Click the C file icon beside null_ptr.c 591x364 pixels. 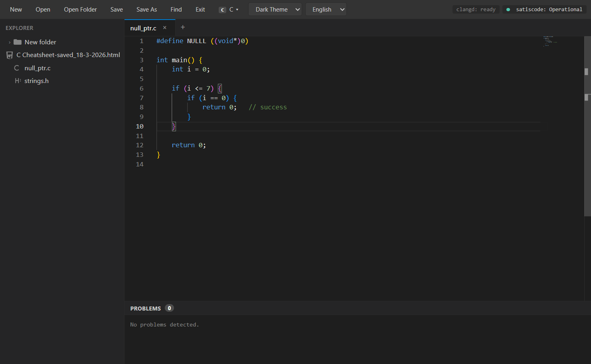tap(17, 68)
